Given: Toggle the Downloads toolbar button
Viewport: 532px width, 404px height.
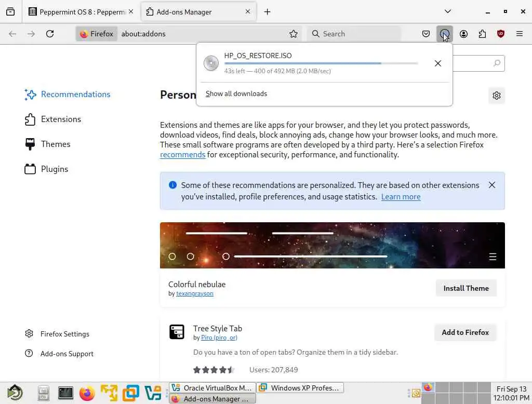Looking at the screenshot, I should [445, 34].
